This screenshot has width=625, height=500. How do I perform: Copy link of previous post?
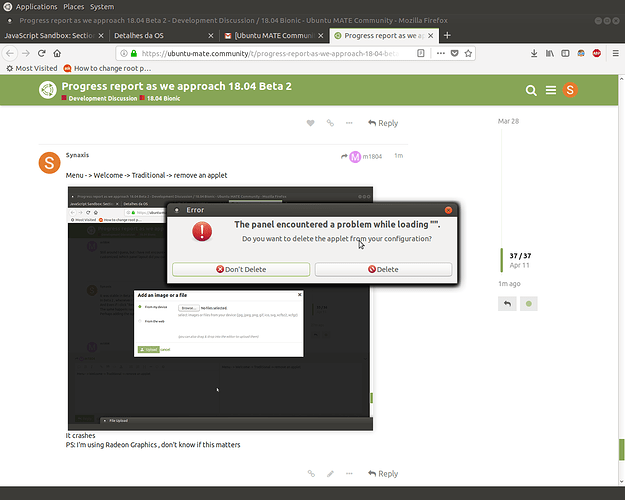coord(330,123)
